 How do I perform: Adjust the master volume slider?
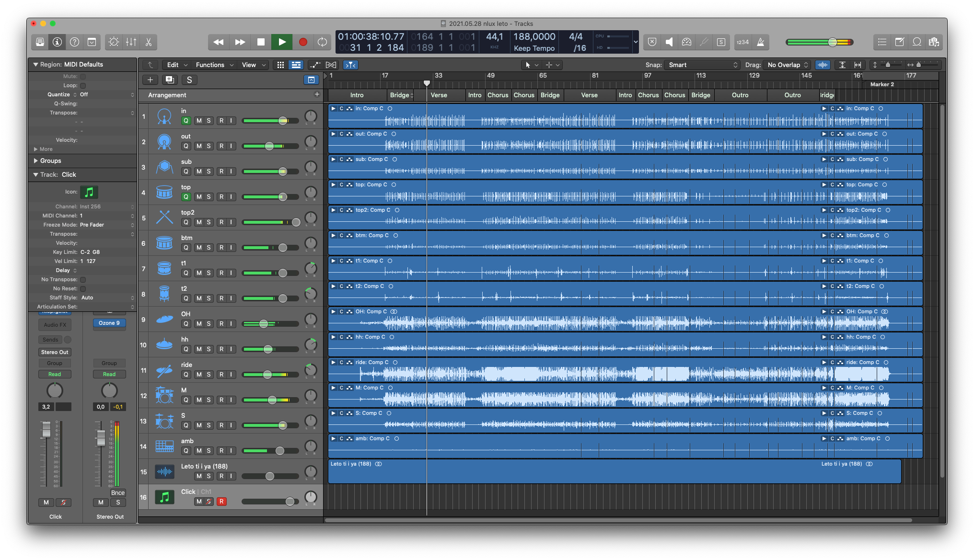832,42
